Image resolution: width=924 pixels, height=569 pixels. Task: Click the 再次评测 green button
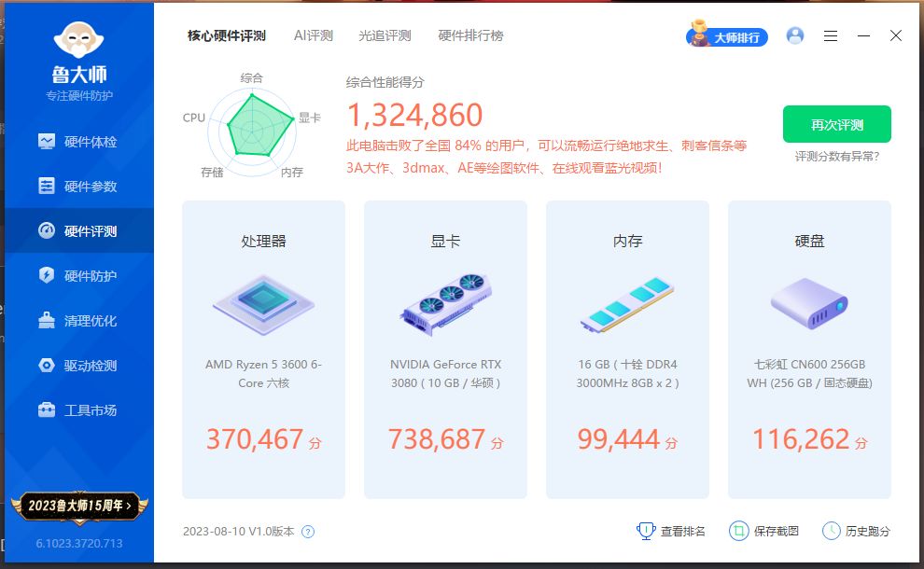837,124
